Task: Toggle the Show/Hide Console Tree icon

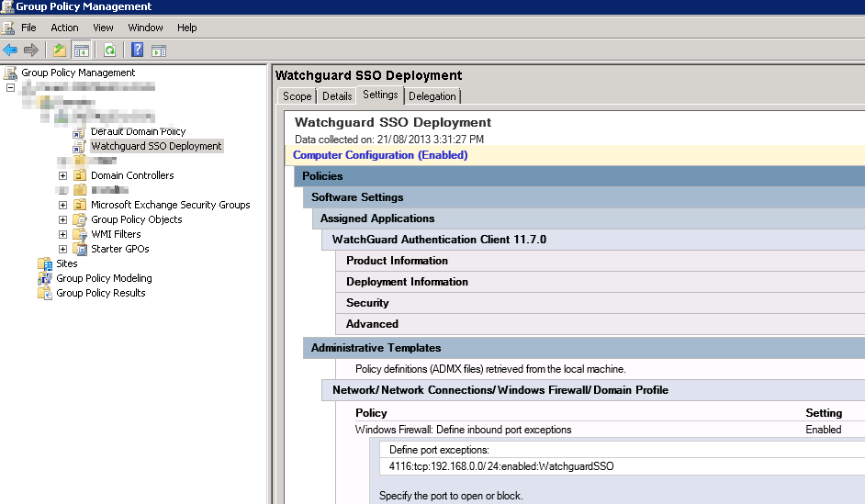Action: tap(81, 50)
